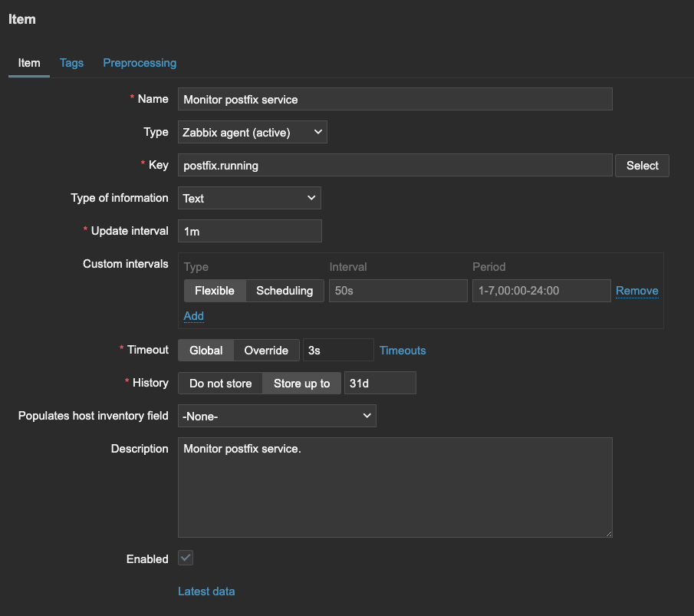Click the Update interval field showing 1m
Viewport: 694px width, 616px height.
250,231
